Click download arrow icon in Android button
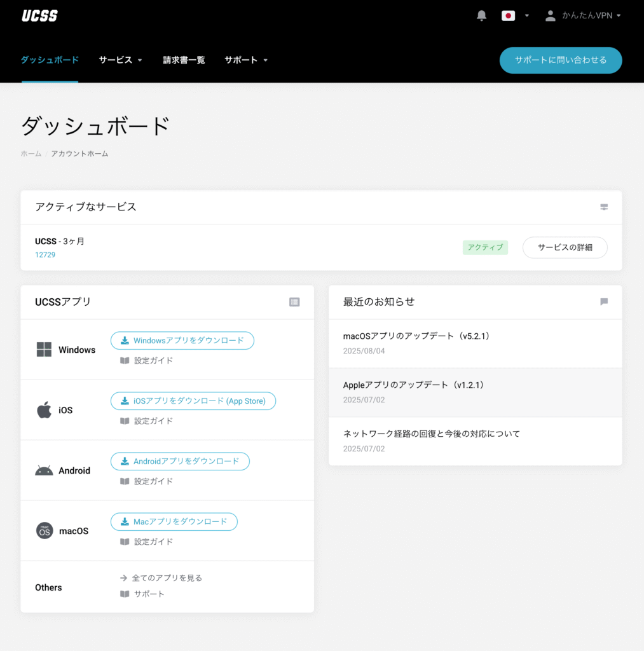This screenshot has height=651, width=644. [125, 462]
